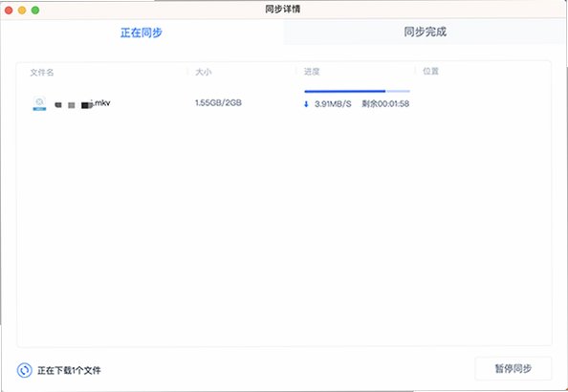Click the circular sync status icon
The image size is (568, 392).
coord(25,370)
